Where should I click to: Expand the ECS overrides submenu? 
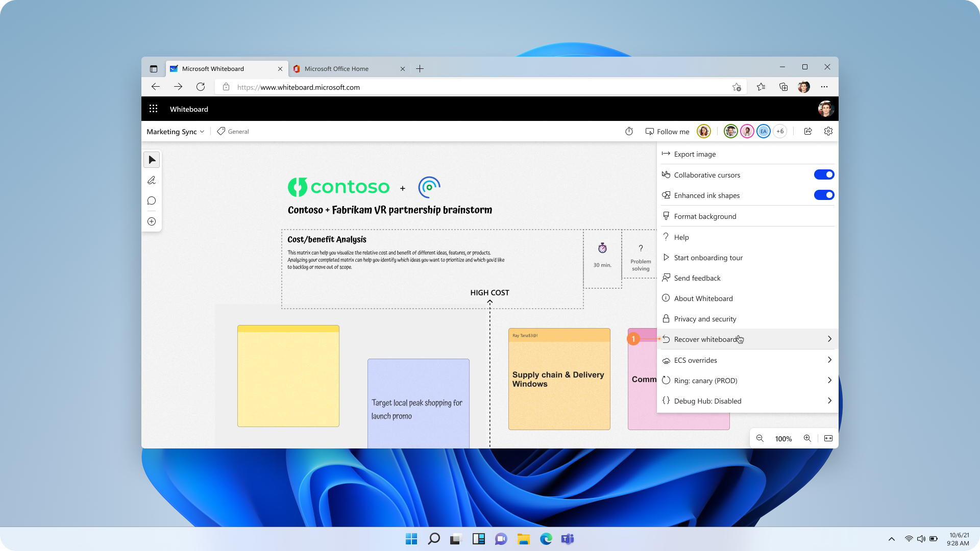tap(747, 360)
